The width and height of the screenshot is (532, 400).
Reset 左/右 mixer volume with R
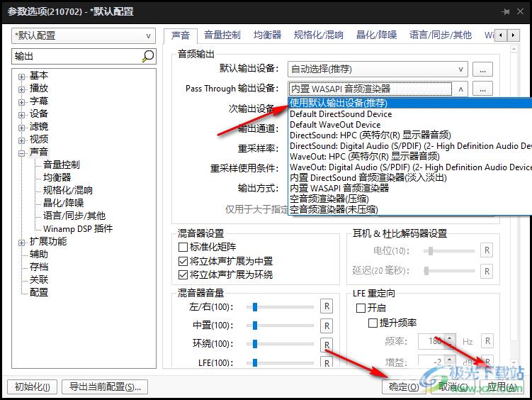pos(327,306)
